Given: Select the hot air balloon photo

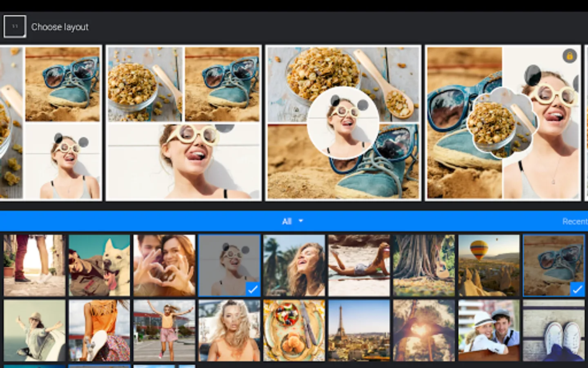Looking at the screenshot, I should point(489,265).
